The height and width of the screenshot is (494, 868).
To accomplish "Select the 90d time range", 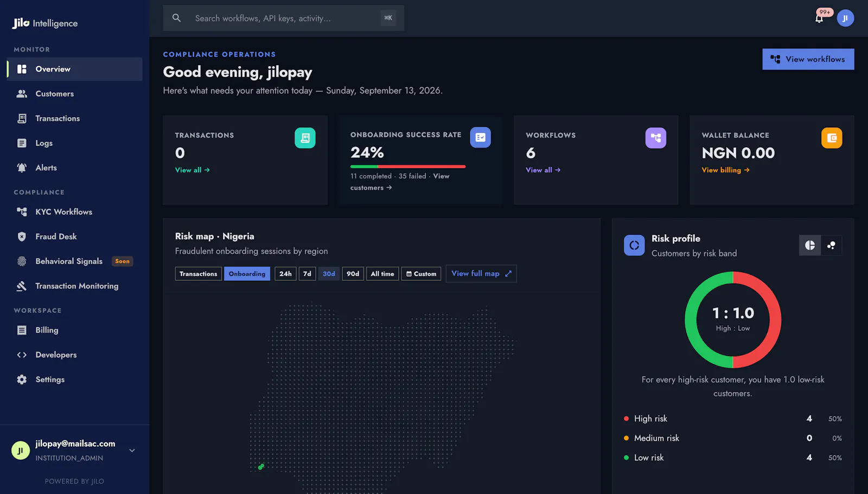I will (x=353, y=274).
